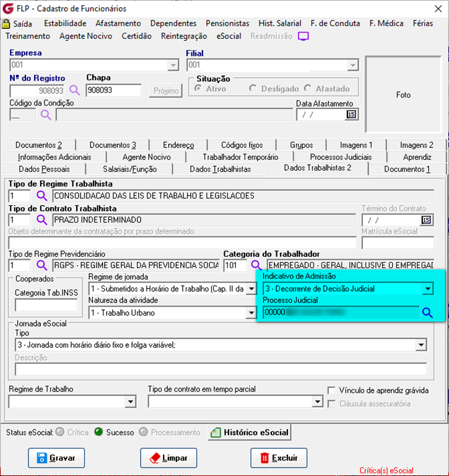Search Processo Judicial with blue magnifier
The image size is (449, 476).
point(427,312)
